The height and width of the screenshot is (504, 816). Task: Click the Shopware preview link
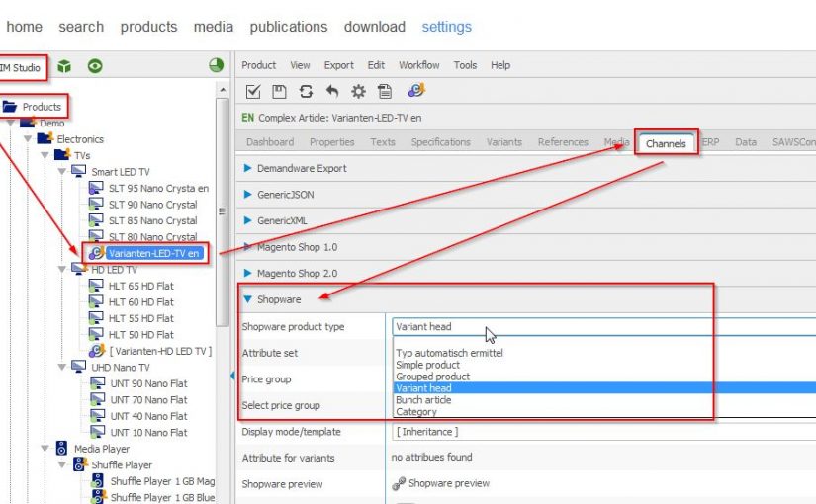click(448, 483)
